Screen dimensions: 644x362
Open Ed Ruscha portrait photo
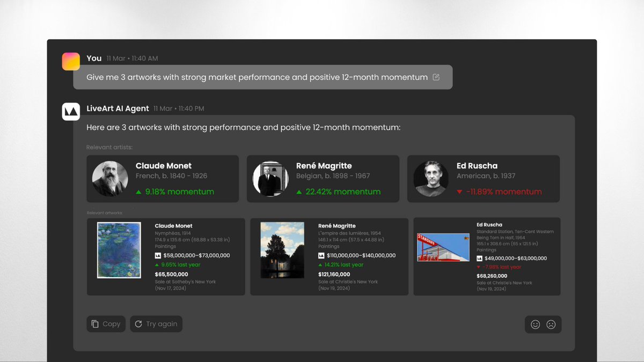431,179
